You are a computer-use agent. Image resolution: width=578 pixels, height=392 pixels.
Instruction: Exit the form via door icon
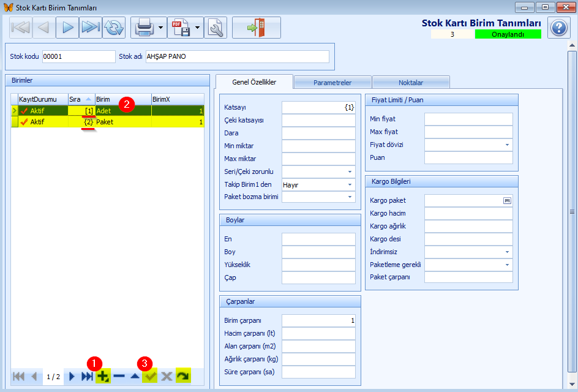[256, 28]
